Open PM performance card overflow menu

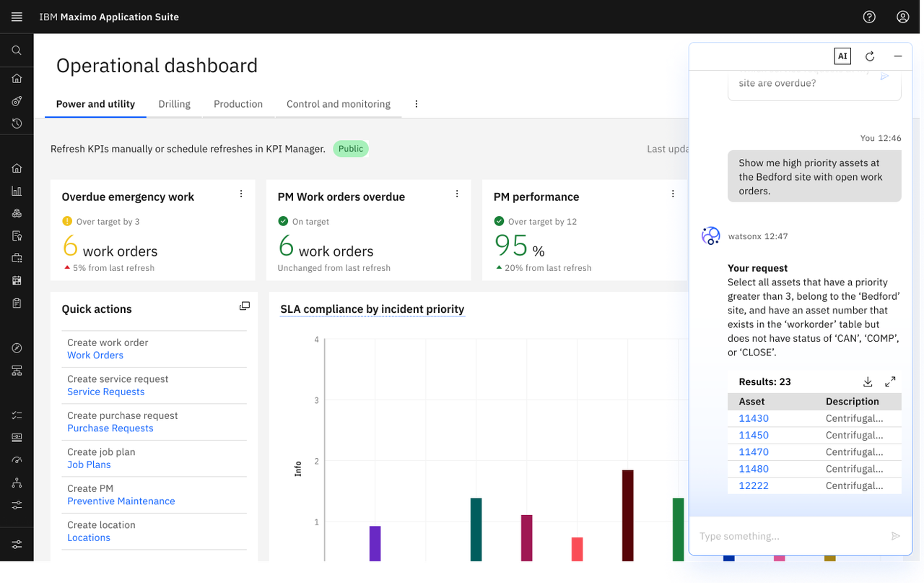point(673,194)
